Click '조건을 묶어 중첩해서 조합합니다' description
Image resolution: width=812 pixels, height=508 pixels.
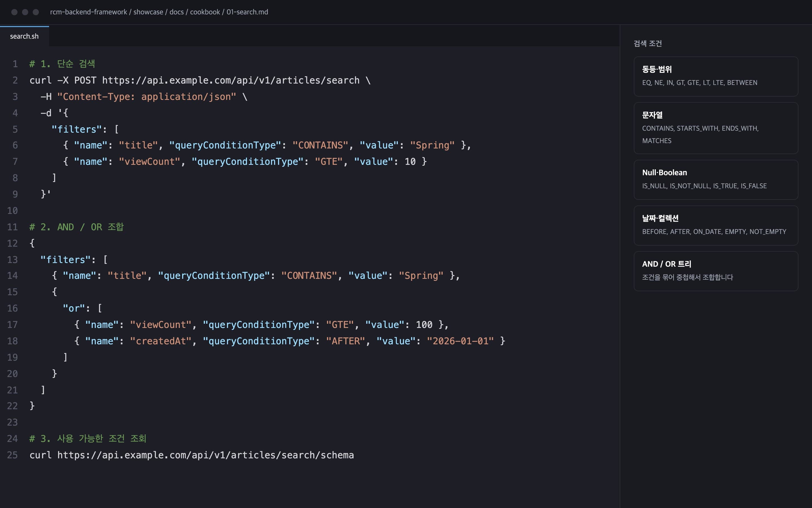coord(687,277)
